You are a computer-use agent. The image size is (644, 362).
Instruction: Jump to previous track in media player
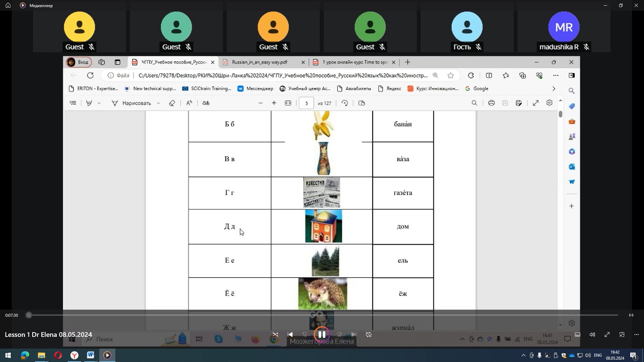(x=290, y=335)
